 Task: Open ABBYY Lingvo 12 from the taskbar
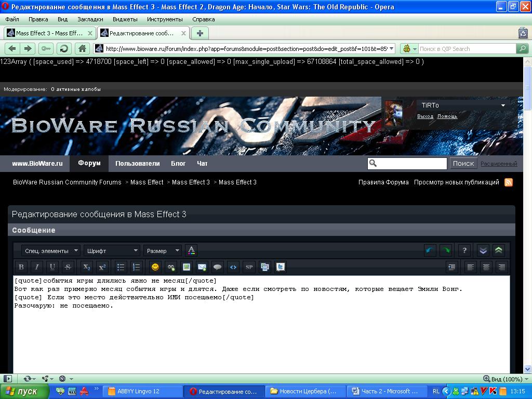pyautogui.click(x=142, y=391)
